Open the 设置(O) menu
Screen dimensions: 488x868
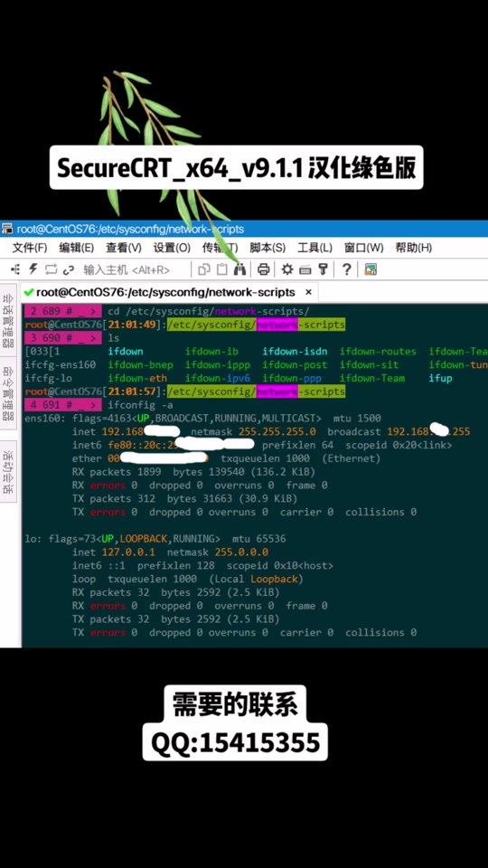[172, 248]
